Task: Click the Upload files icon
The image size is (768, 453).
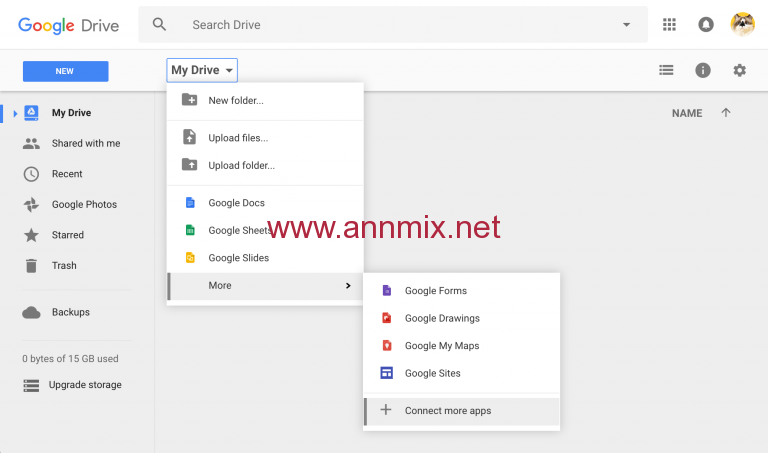Action: tap(190, 137)
